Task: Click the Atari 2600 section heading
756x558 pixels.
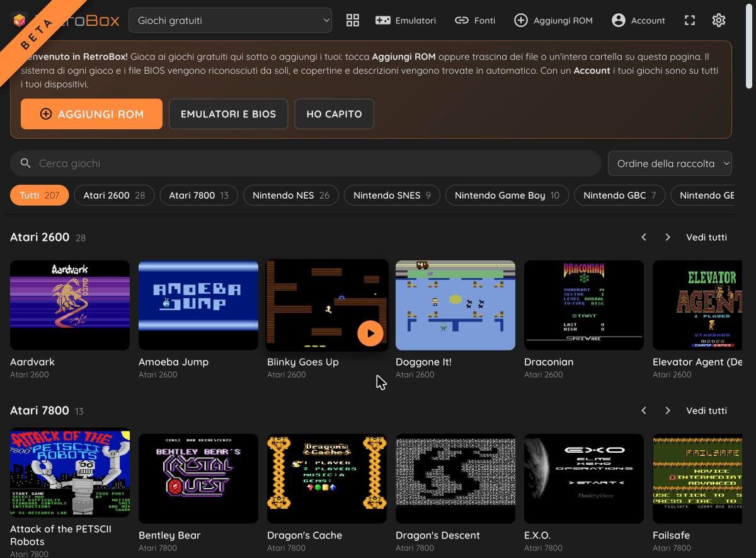Action: pos(40,237)
